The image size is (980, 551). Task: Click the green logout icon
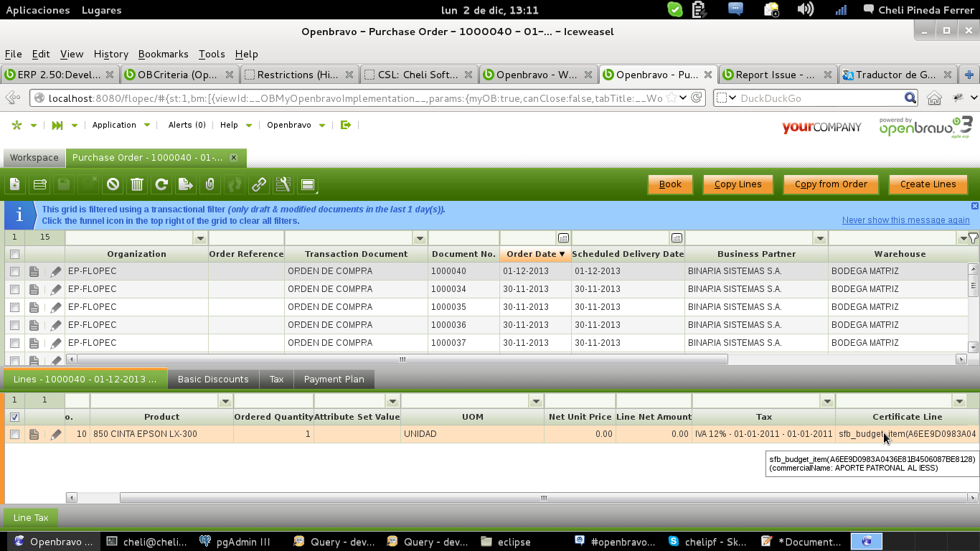point(346,125)
